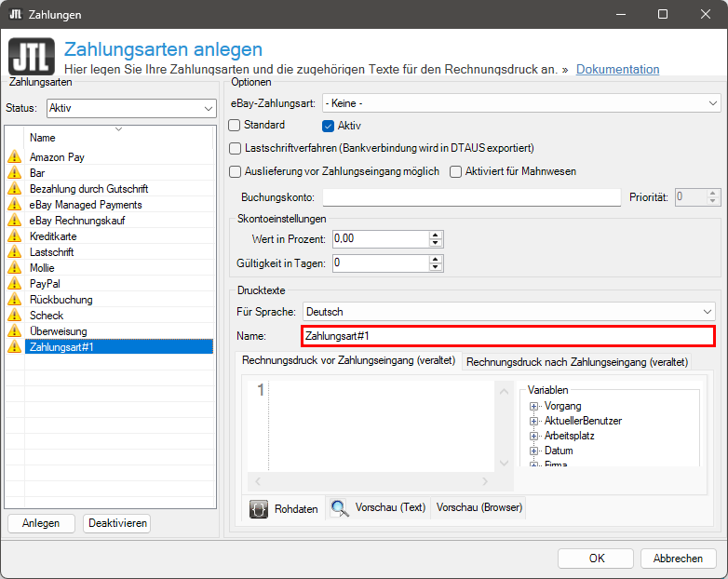The height and width of the screenshot is (579, 728).
Task: Click warning icon next to Amazon Pay
Action: pos(14,157)
